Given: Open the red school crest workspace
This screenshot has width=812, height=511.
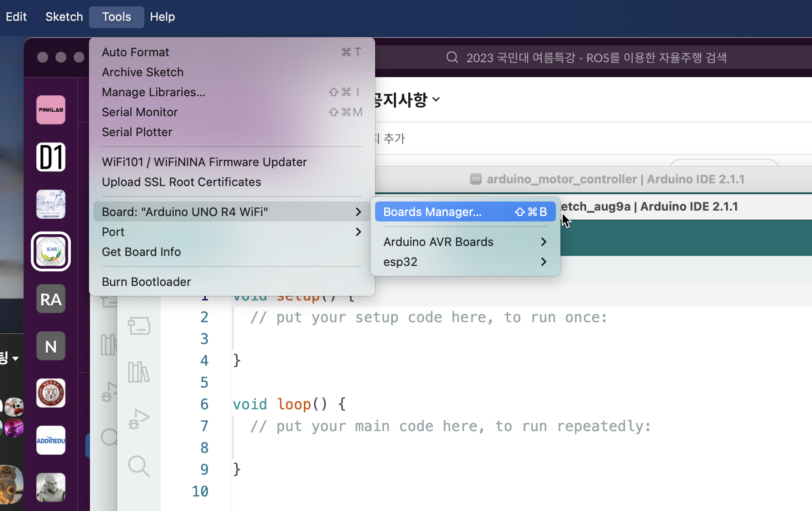Looking at the screenshot, I should (51, 393).
